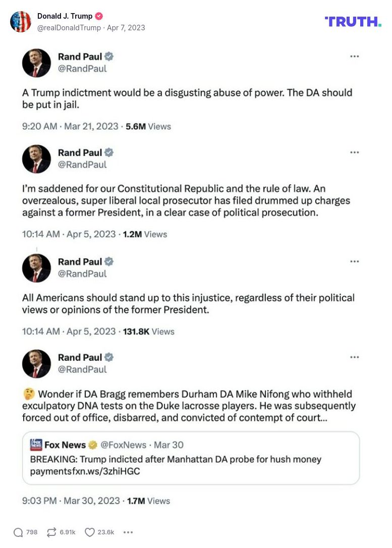
Task: Click the Apr 7, 2023 post date
Action: (126, 28)
